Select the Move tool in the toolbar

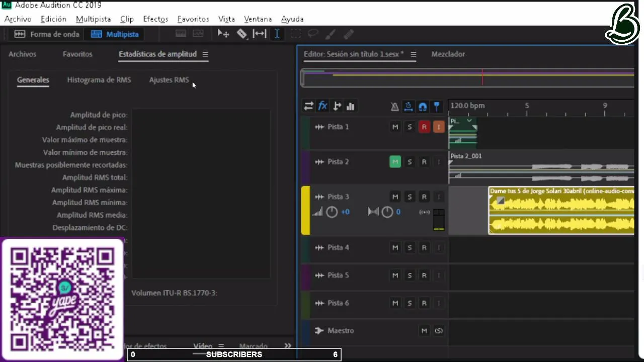tap(223, 34)
